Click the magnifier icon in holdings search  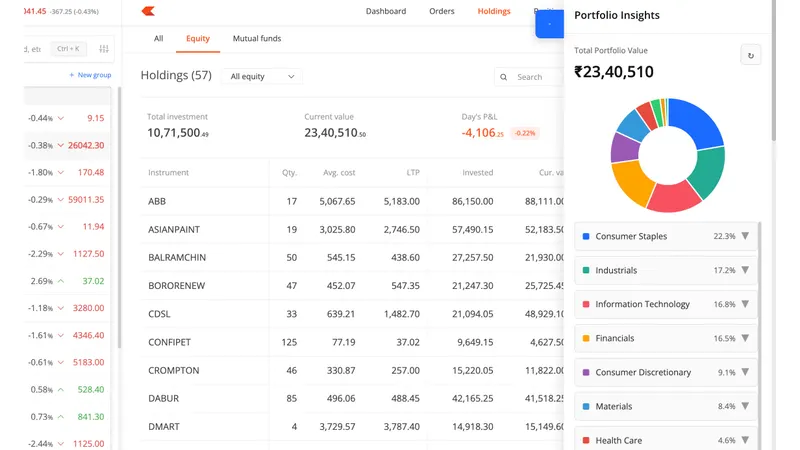pyautogui.click(x=504, y=77)
